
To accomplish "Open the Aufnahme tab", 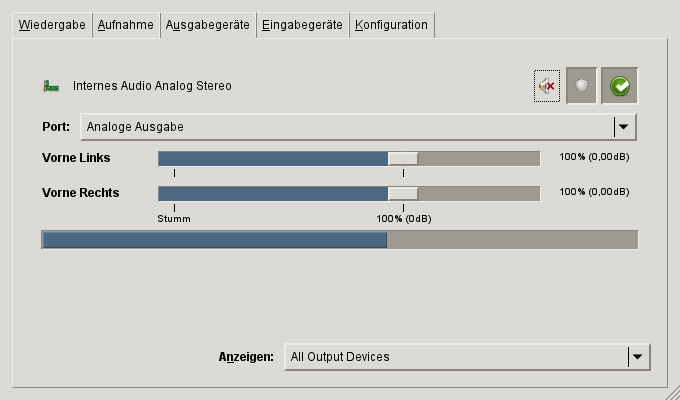I will tap(126, 24).
